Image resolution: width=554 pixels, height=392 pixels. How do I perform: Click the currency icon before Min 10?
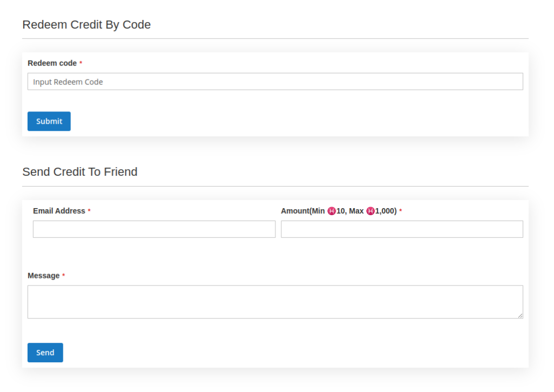point(332,211)
